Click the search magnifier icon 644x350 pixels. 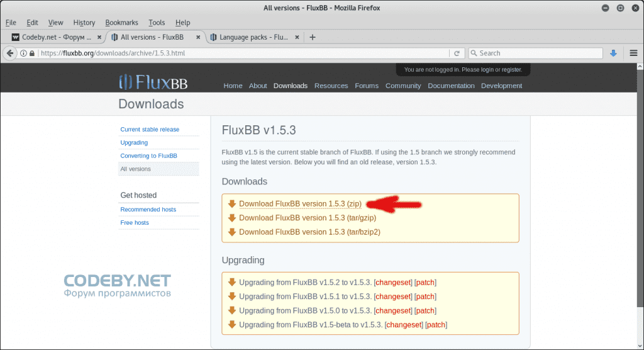pyautogui.click(x=474, y=53)
